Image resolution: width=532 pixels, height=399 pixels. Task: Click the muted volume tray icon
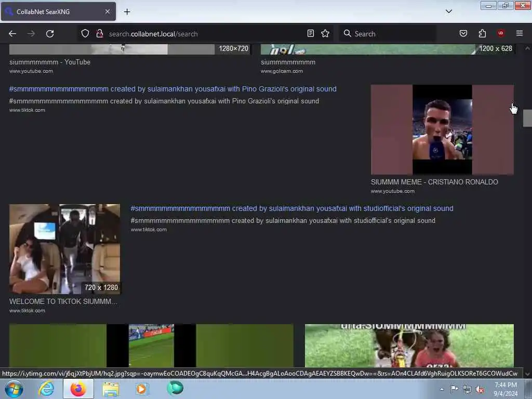tap(480, 390)
